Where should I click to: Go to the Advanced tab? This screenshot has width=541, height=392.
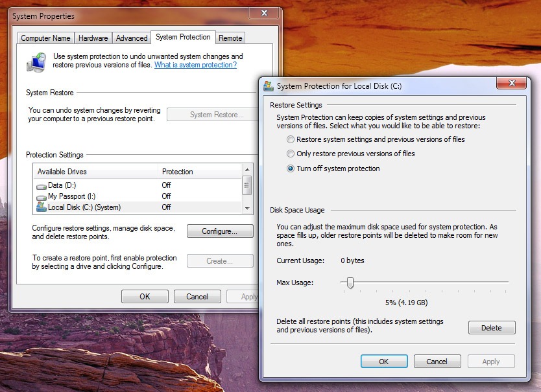(132, 38)
